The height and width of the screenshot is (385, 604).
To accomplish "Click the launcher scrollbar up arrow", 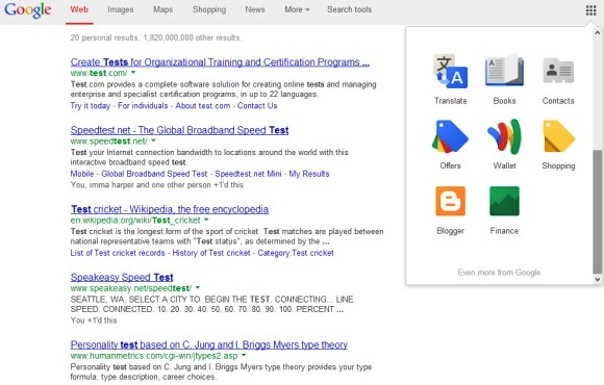I will [x=597, y=33].
